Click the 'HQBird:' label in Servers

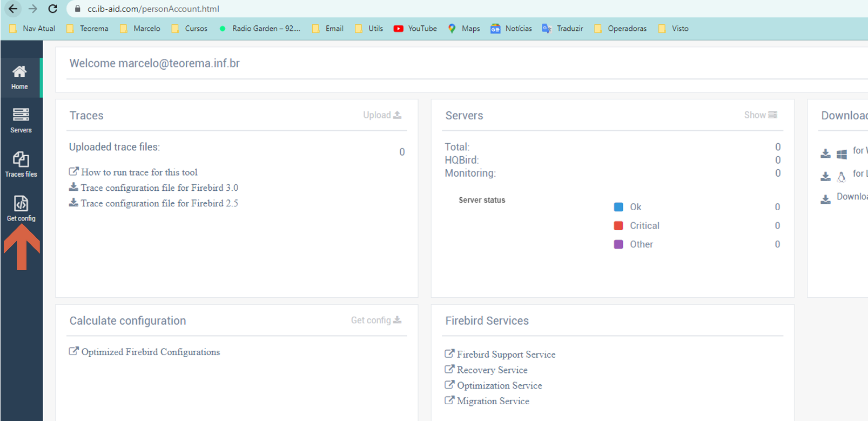[462, 160]
